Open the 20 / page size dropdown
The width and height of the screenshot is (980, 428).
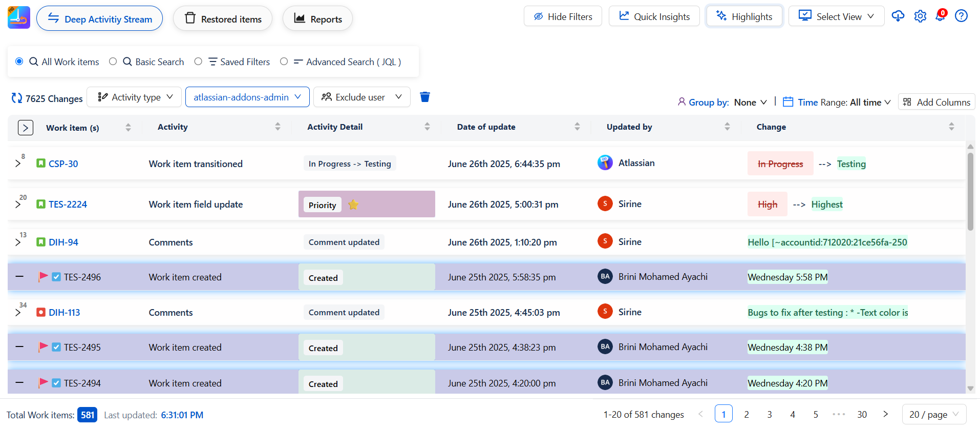pos(933,414)
